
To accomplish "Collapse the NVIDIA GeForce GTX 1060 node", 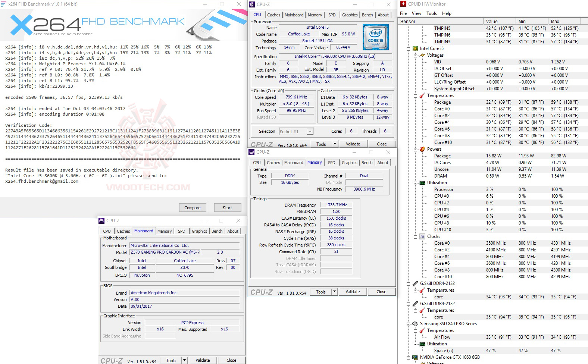I will tap(409, 357).
